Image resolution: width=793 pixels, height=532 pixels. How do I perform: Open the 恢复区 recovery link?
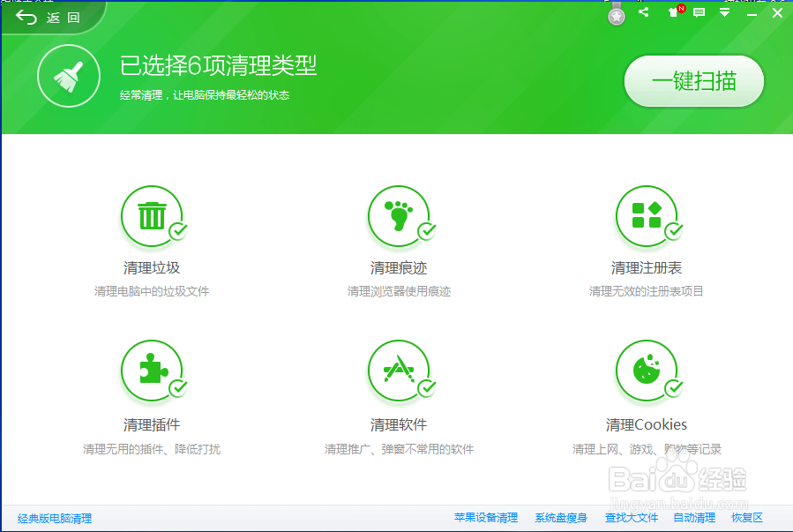747,518
